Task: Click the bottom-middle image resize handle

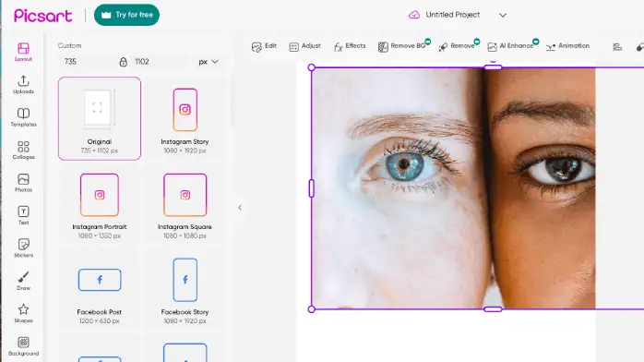Action: coord(493,309)
